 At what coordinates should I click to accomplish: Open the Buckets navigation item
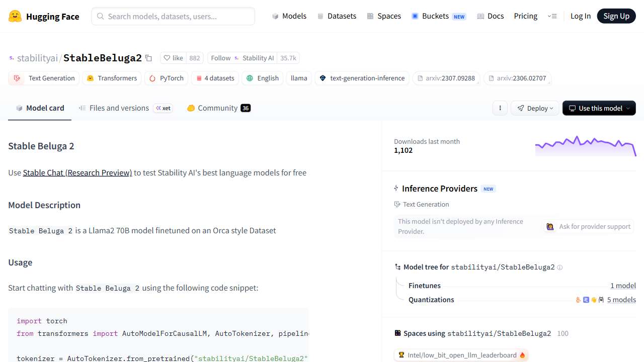[435, 16]
